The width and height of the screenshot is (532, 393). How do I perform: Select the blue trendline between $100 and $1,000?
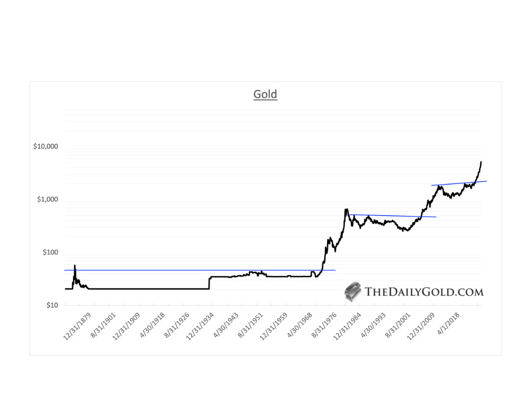point(394,216)
